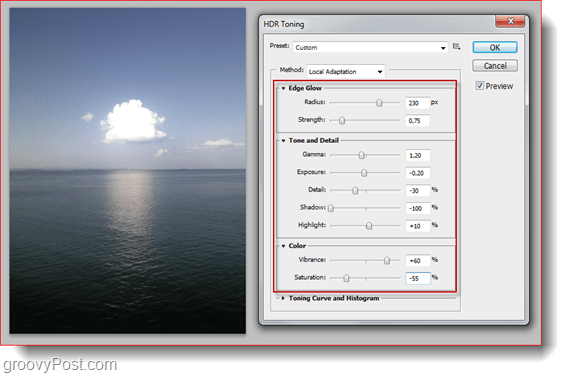570x375 pixels.
Task: Click the Vibrance slider handle
Action: click(387, 261)
